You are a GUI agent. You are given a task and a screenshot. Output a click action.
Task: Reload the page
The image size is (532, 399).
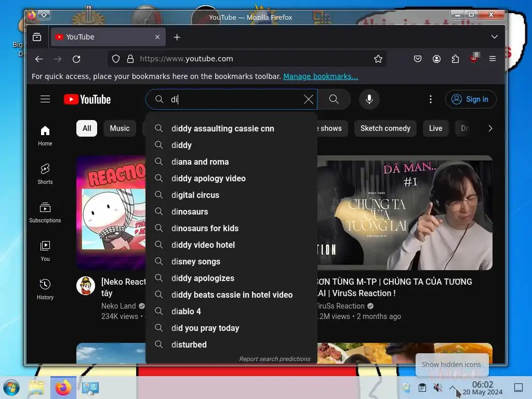click(x=76, y=59)
